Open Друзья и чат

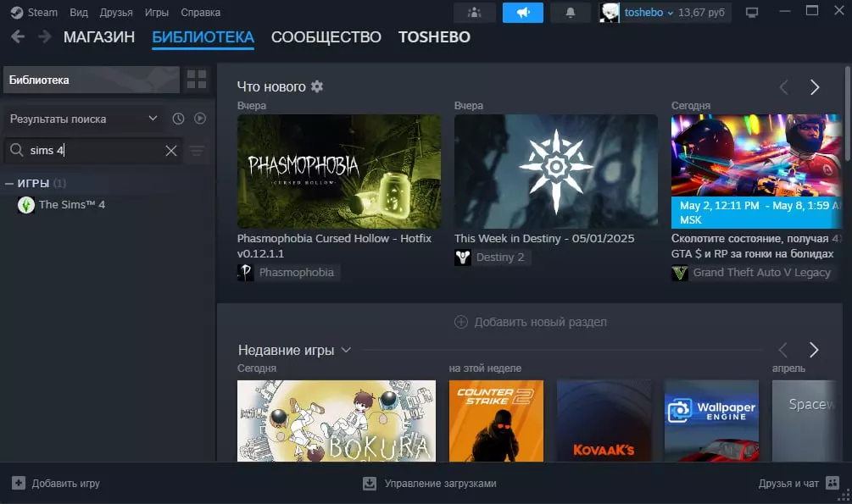tap(788, 484)
